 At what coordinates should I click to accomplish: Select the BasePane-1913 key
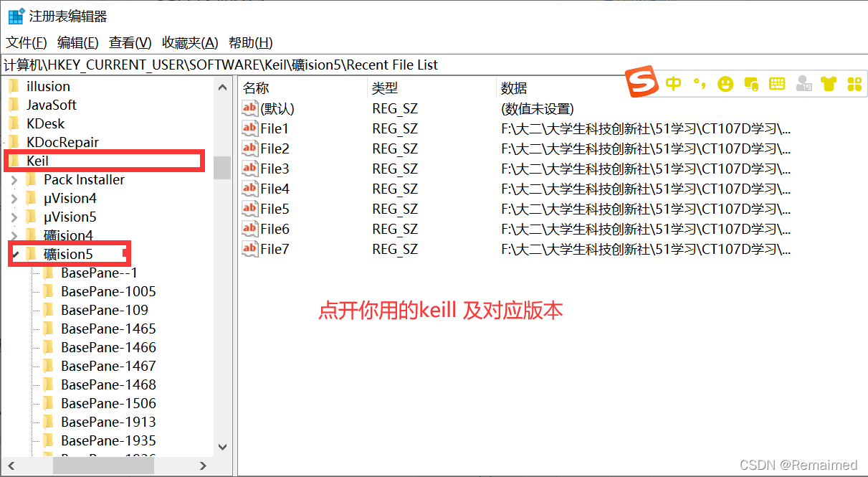click(108, 422)
